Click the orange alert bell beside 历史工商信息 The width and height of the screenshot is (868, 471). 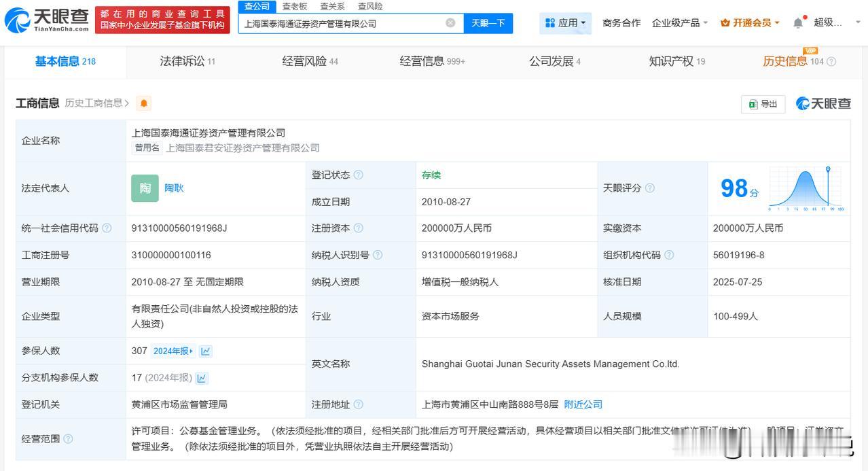coord(143,103)
